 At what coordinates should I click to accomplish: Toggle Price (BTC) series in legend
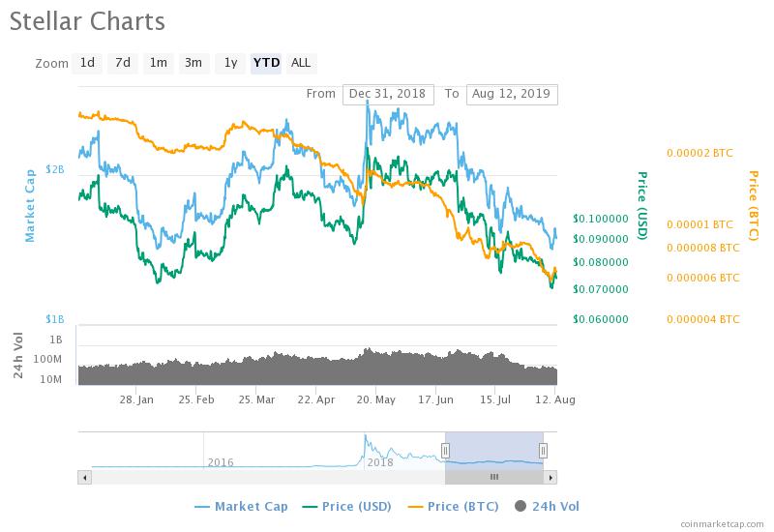(x=453, y=506)
